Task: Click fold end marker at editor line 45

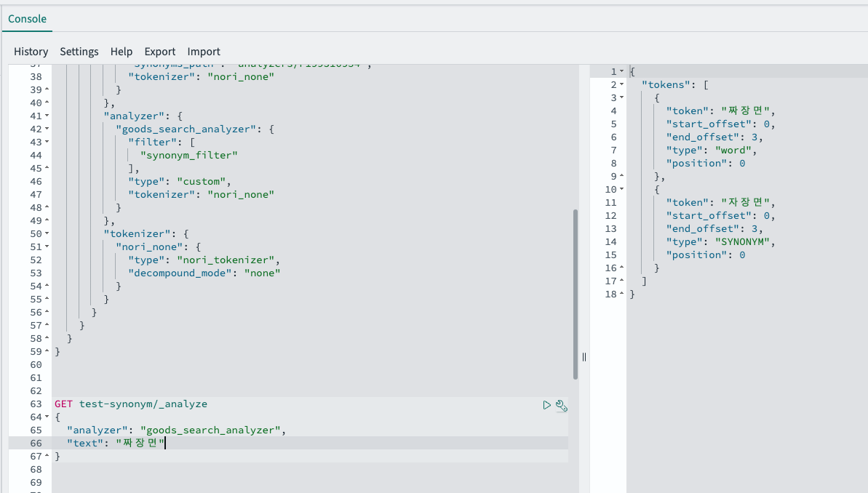Action: pos(47,168)
